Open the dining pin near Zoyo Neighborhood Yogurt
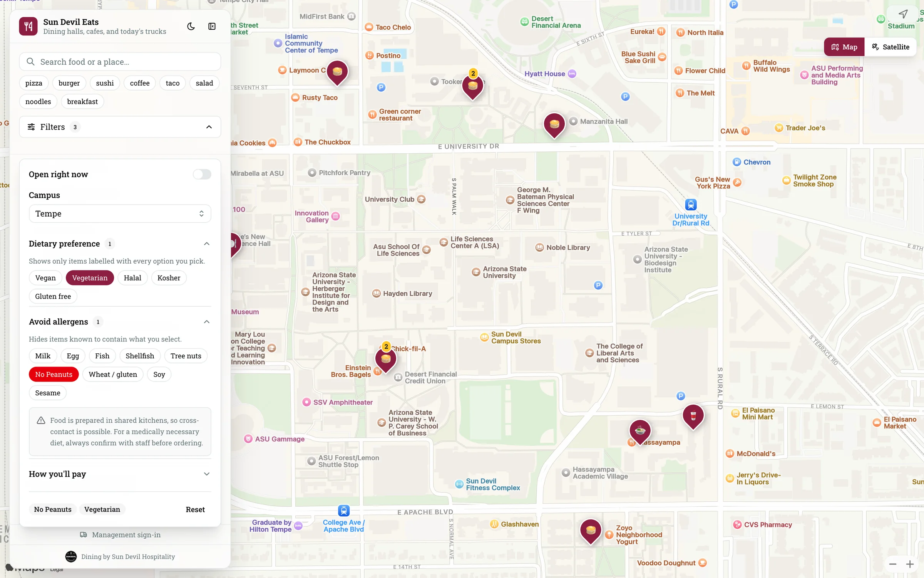The width and height of the screenshot is (924, 578). tap(591, 531)
